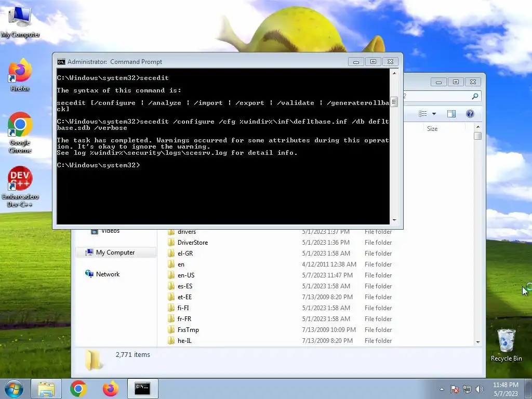
Task: Click 4/12/2011 12:38 AM date cell
Action: (329, 264)
